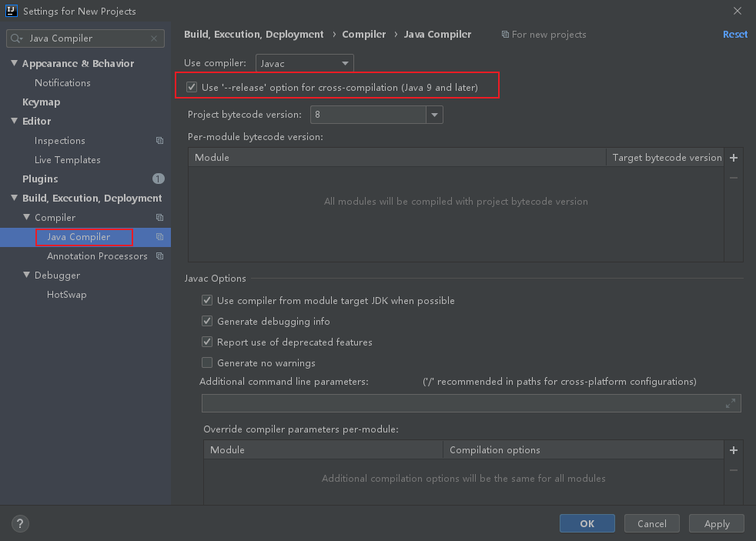This screenshot has height=541, width=756.
Task: Collapse the Editor tree node
Action: tap(14, 121)
